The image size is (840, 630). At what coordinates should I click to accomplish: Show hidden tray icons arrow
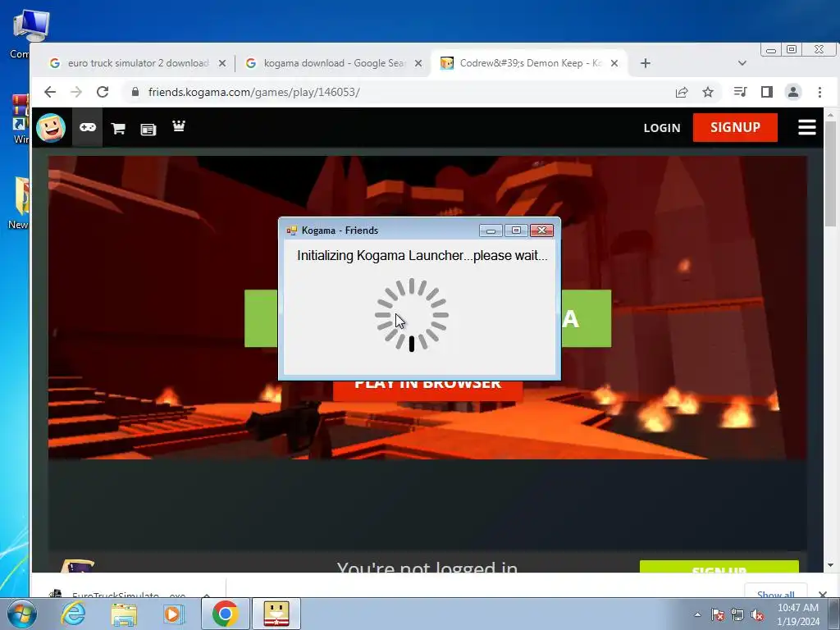click(x=697, y=614)
